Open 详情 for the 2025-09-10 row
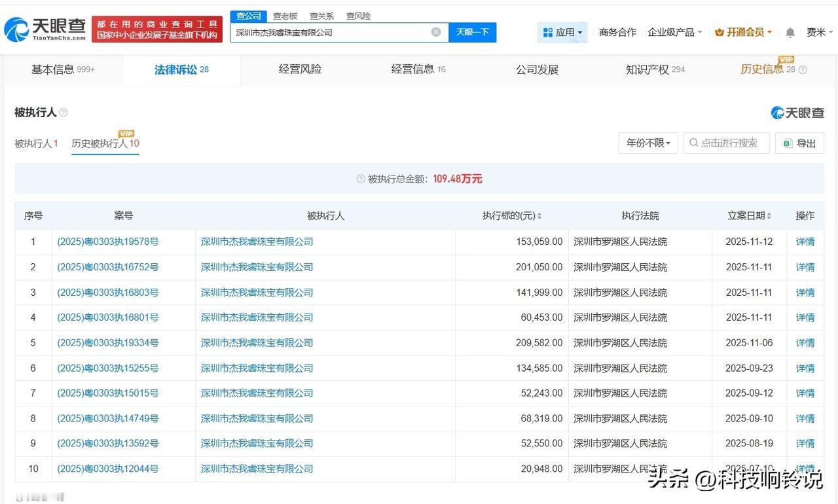The width and height of the screenshot is (838, 504). tap(805, 419)
